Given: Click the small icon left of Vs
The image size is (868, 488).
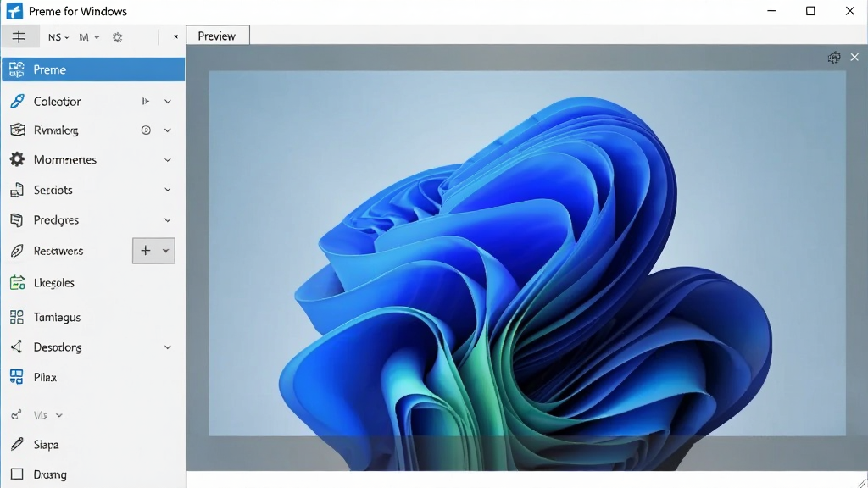Looking at the screenshot, I should [17, 414].
